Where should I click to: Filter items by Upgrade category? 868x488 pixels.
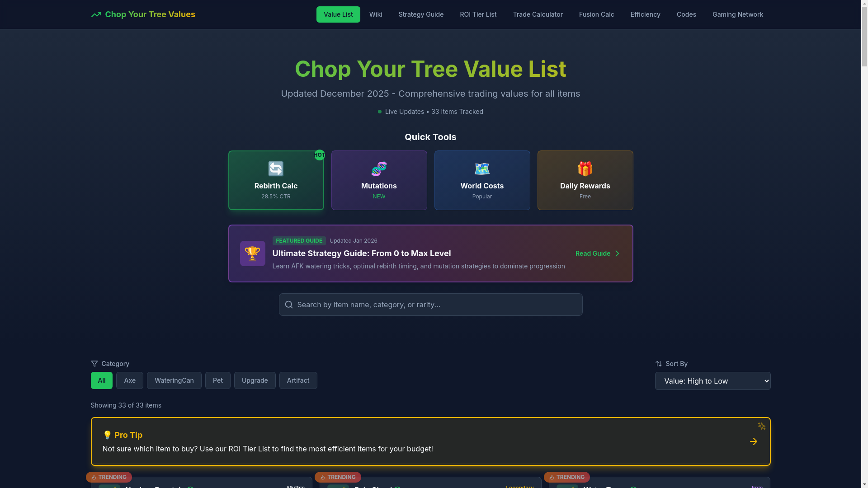pos(255,380)
